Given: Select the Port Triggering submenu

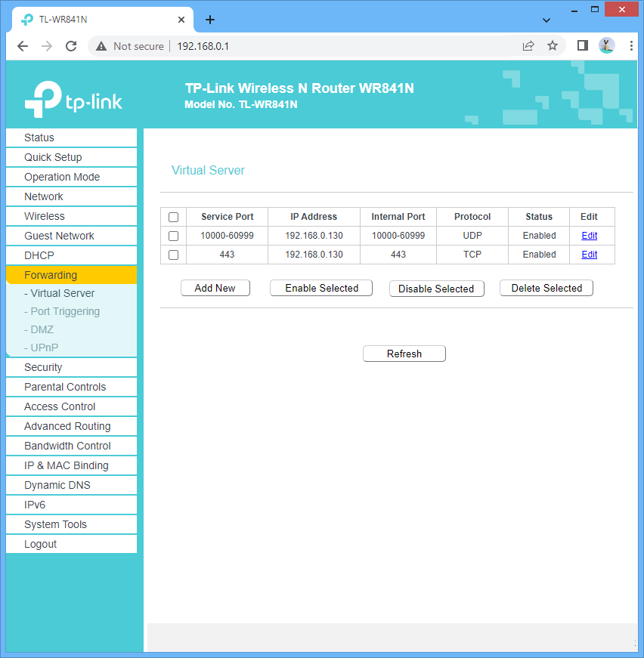Looking at the screenshot, I should click(62, 311).
